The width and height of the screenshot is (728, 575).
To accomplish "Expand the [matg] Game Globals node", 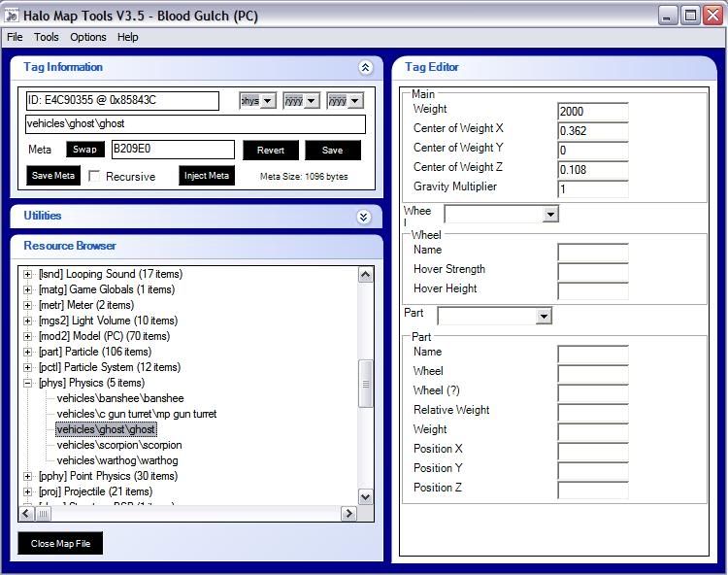I will click(x=28, y=289).
